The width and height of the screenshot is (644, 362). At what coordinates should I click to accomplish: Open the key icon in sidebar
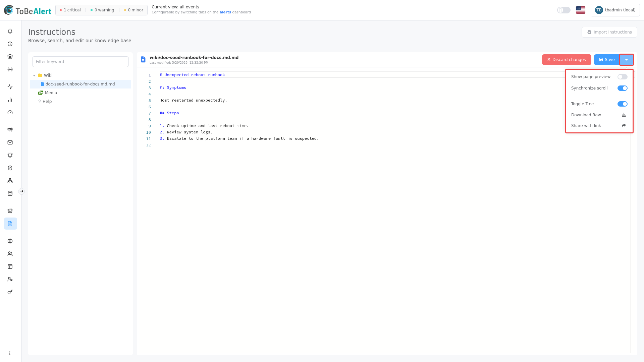point(10,292)
